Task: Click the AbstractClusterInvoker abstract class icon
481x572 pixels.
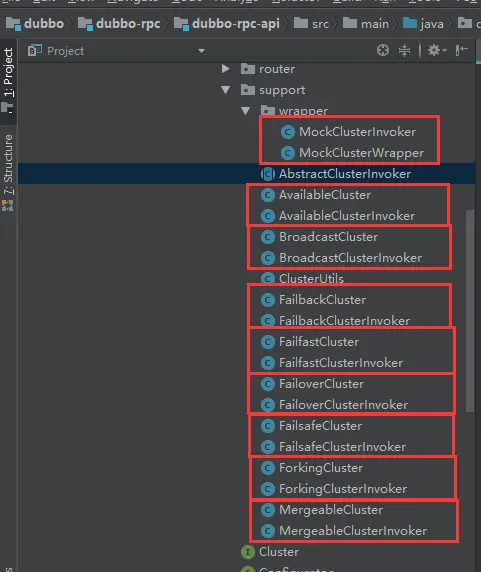Action: [268, 174]
